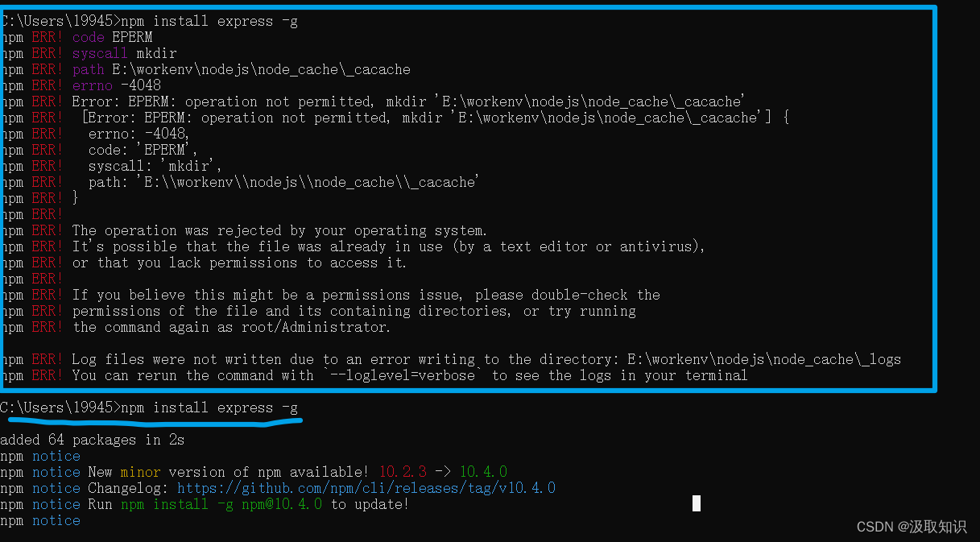Click the 'Log files were not written' line
This screenshot has height=542, width=980.
(486, 359)
